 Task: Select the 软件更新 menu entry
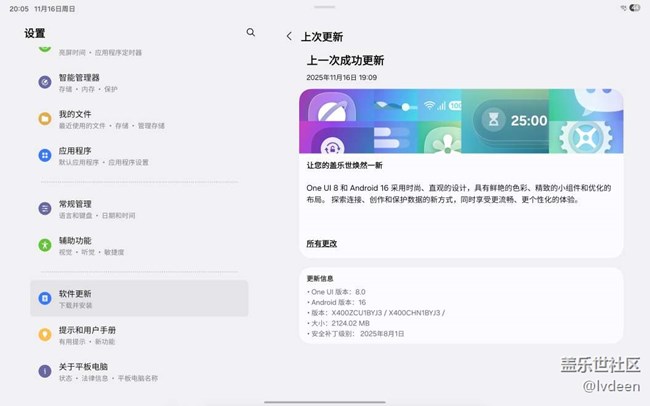140,298
